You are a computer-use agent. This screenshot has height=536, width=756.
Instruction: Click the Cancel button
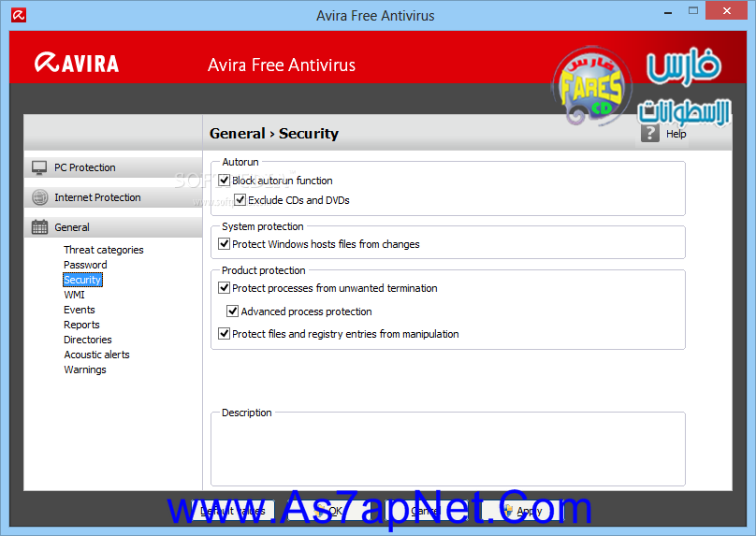click(427, 511)
